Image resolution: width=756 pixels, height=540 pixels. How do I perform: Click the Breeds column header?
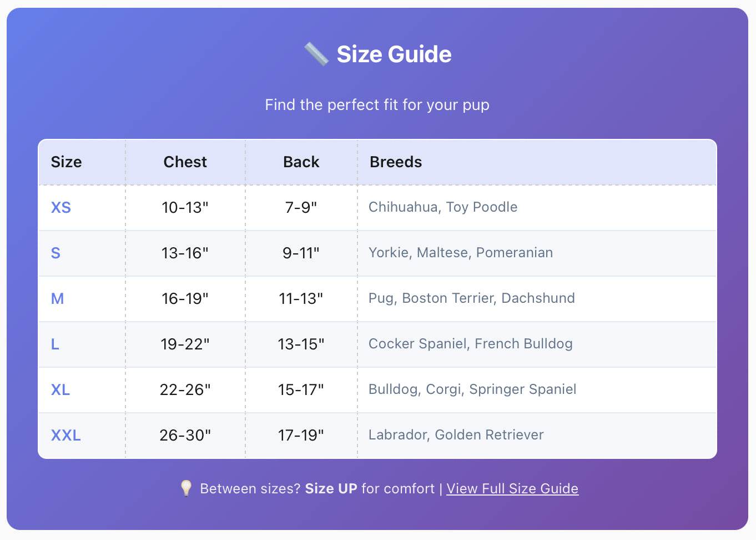click(x=396, y=162)
